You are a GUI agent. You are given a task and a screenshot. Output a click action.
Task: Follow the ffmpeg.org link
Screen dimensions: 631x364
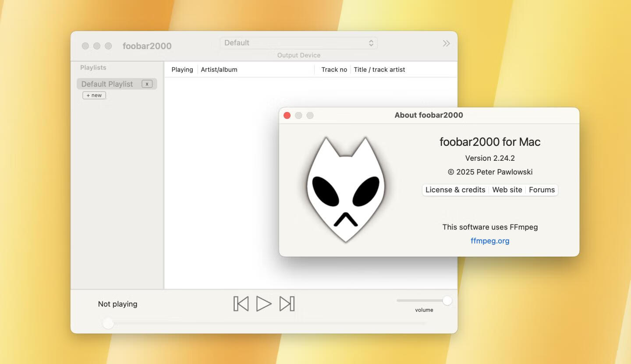point(490,240)
